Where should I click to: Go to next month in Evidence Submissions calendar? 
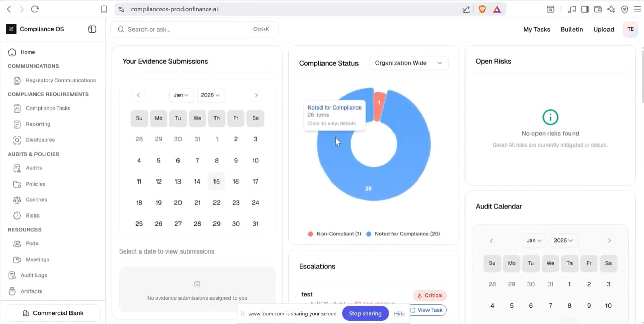[x=256, y=95]
